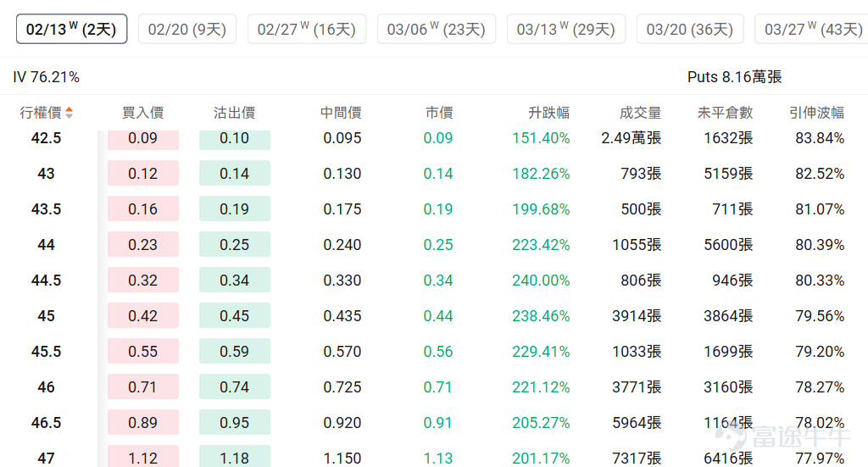Screen dimensions: 868x467
Task: Click the Puts 8.16萬張 label
Action: (735, 77)
